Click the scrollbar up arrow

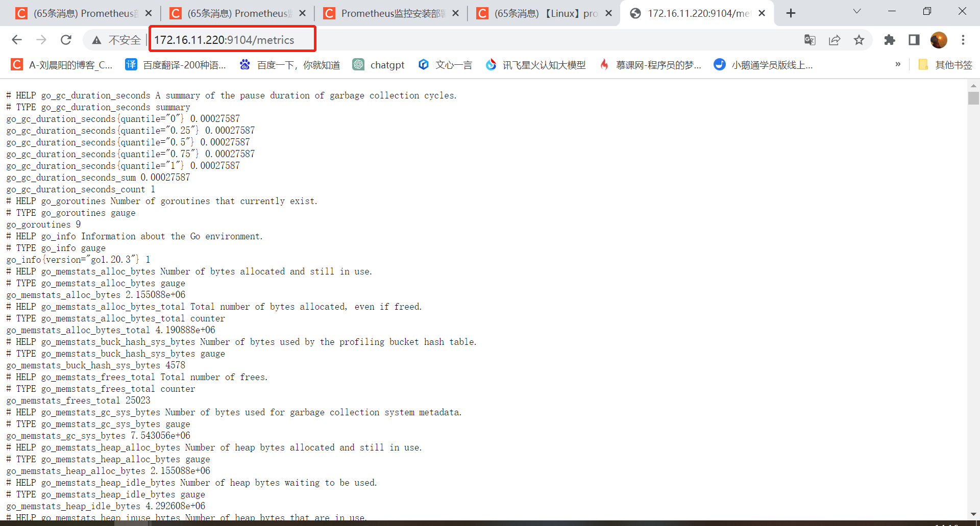point(973,85)
